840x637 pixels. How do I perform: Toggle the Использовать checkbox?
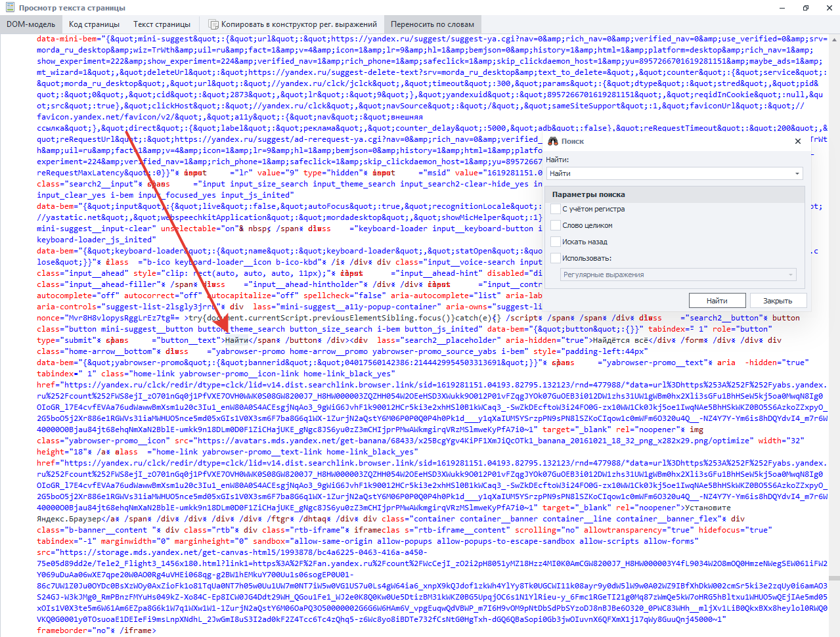[556, 258]
